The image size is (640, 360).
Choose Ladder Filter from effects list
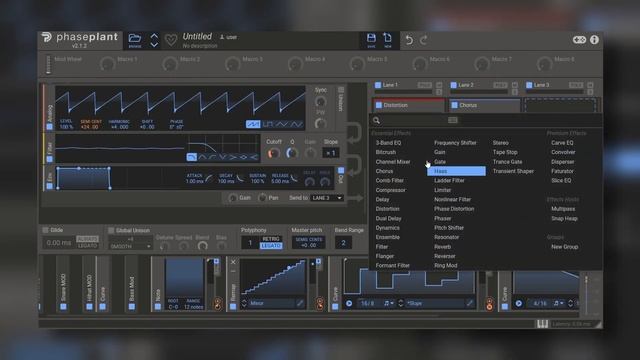(x=449, y=180)
